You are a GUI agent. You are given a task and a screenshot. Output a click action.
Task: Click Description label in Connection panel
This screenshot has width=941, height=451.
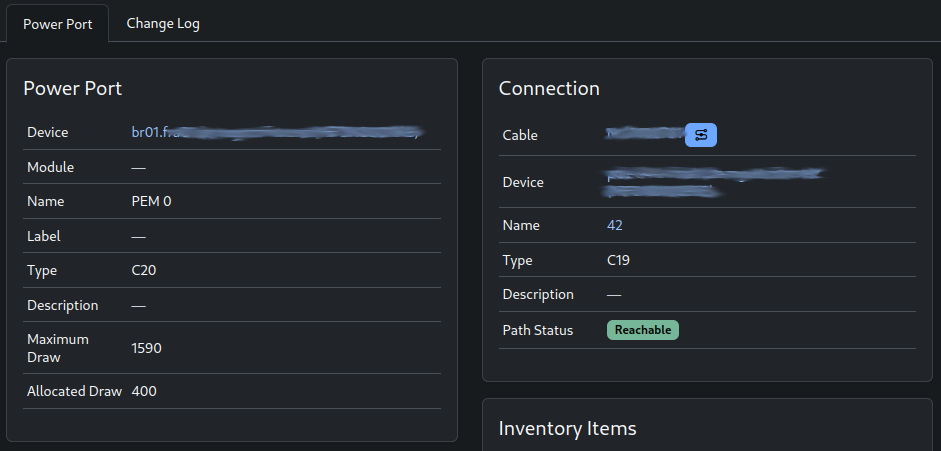click(x=538, y=294)
